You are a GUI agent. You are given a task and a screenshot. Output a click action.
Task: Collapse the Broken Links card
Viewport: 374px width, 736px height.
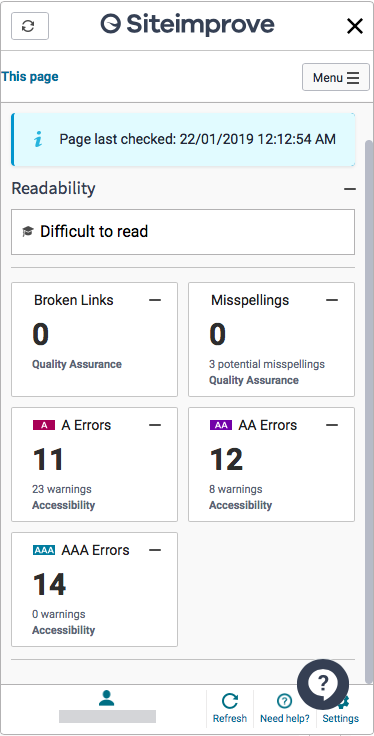pos(155,300)
